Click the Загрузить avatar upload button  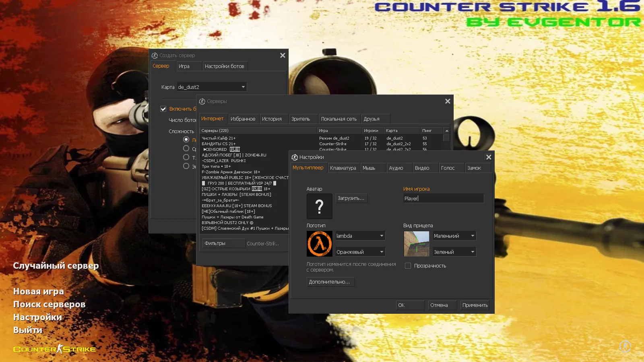(x=351, y=198)
